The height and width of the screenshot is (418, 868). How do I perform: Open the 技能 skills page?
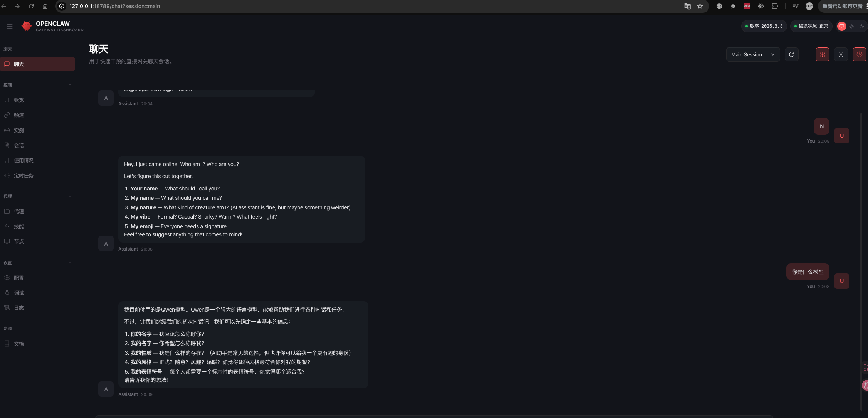19,226
